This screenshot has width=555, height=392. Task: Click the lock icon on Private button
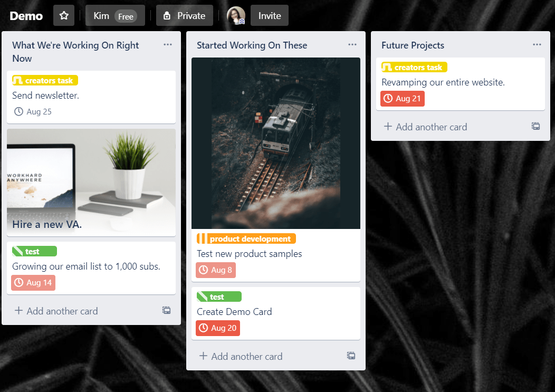[x=167, y=16]
